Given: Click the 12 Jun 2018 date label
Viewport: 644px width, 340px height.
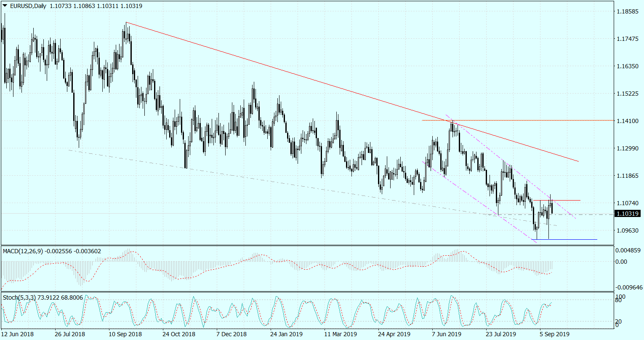Looking at the screenshot, I should pyautogui.click(x=18, y=334).
